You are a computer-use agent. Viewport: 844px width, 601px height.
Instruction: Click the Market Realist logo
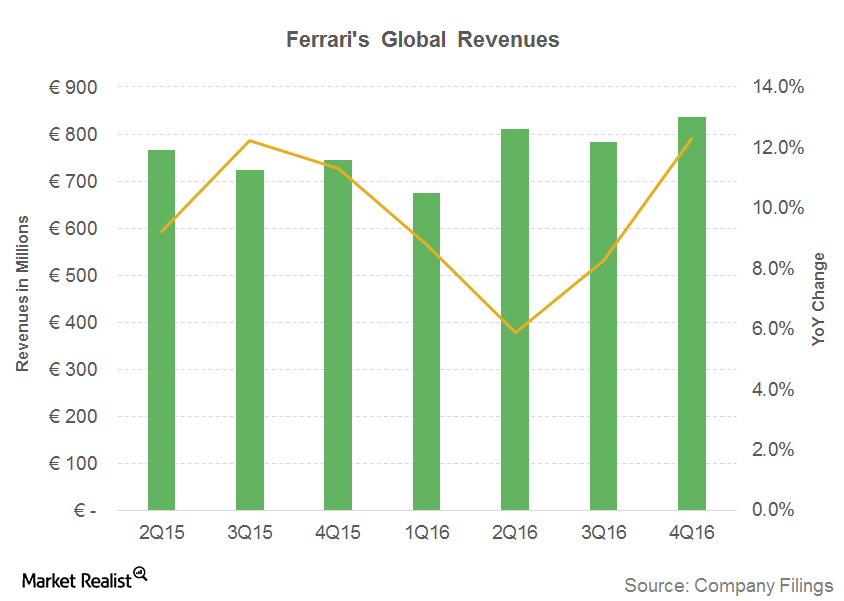point(85,578)
